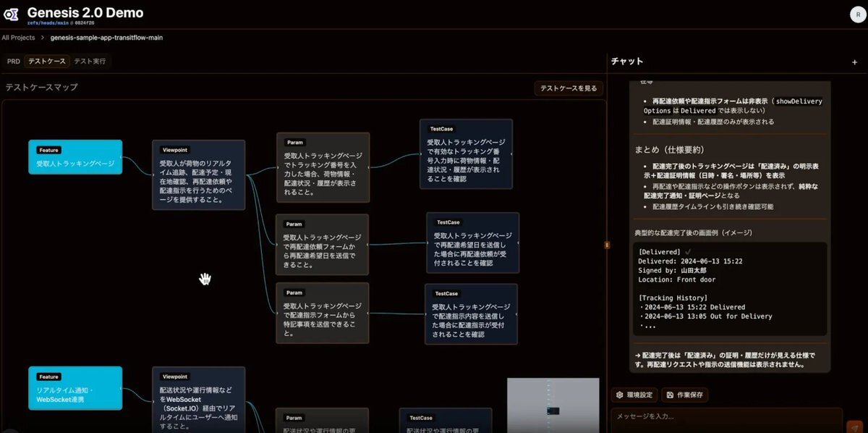Open genesis-sample-app-transitflow-main breadcrumb
Image resolution: width=868 pixels, height=433 pixels.
pos(106,37)
